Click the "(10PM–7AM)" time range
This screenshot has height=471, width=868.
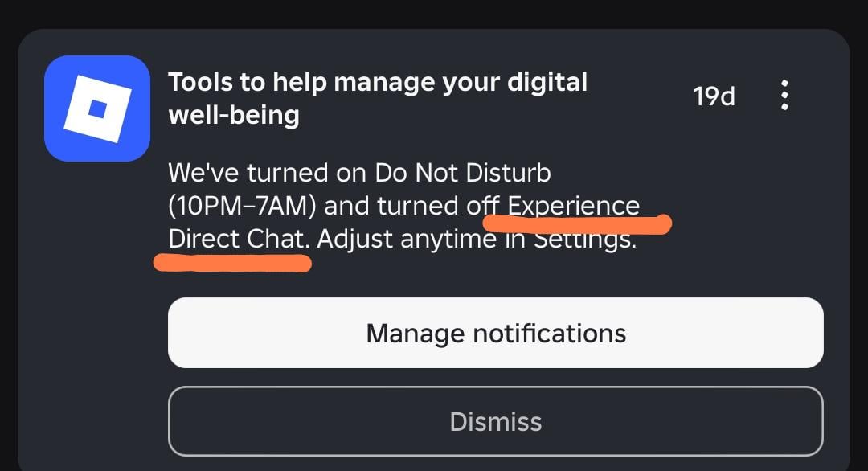pos(243,206)
